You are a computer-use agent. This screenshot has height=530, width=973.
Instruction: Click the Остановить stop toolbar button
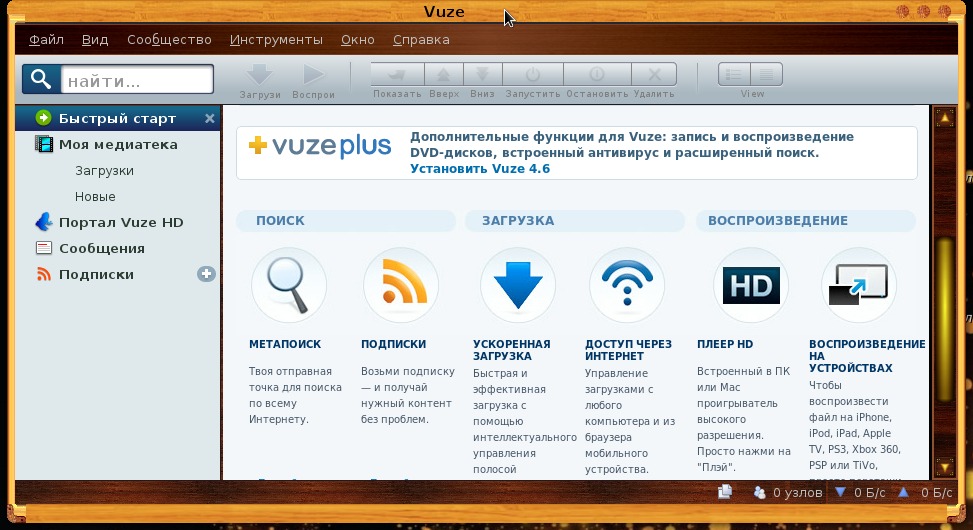[x=597, y=80]
